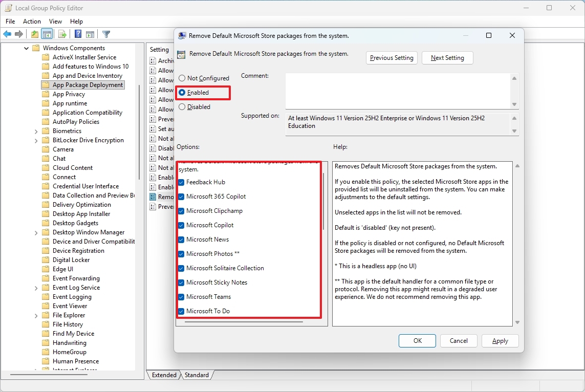Open the Action menu
This screenshot has height=392, width=585.
[32, 21]
